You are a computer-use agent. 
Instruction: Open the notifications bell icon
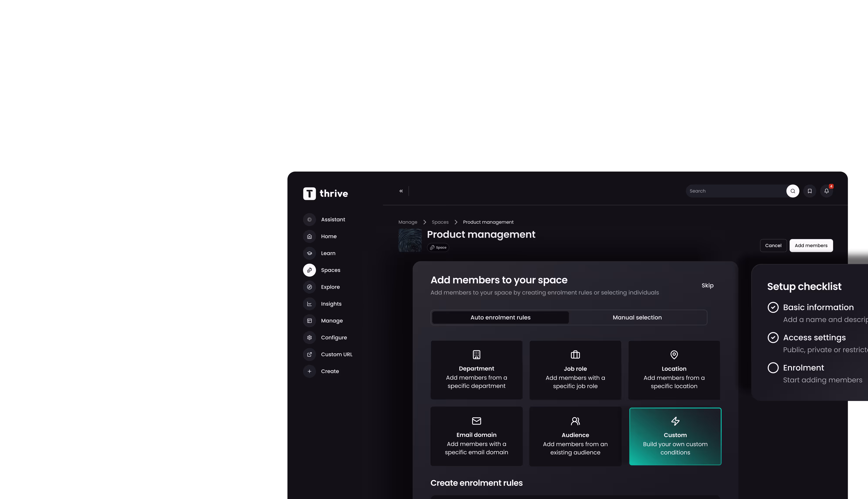[x=827, y=191]
